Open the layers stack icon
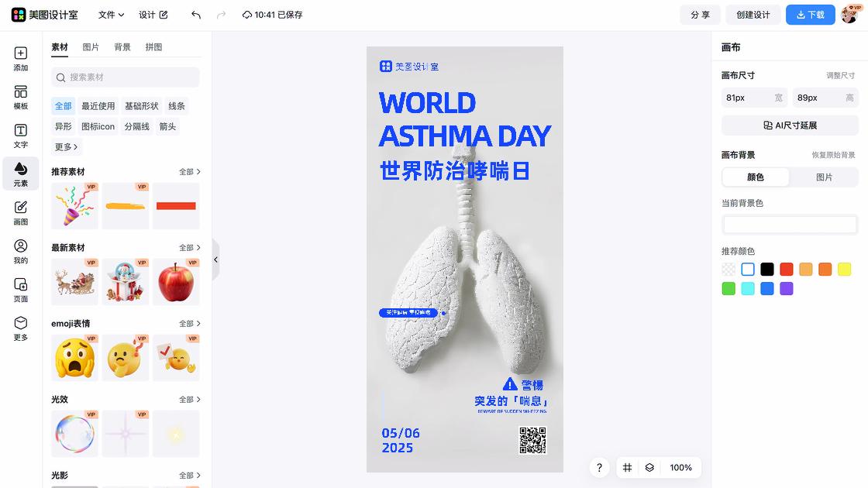Screen dimensions: 868x488 (649, 468)
